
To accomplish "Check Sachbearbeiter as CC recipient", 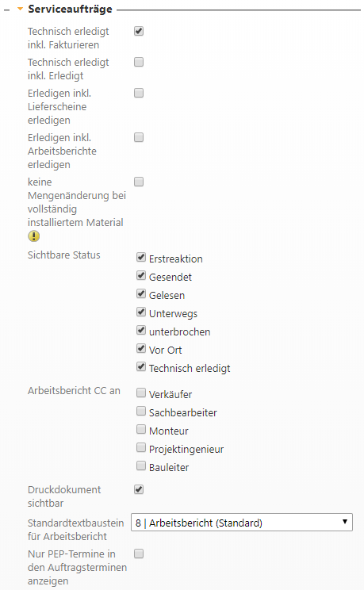I will click(141, 411).
